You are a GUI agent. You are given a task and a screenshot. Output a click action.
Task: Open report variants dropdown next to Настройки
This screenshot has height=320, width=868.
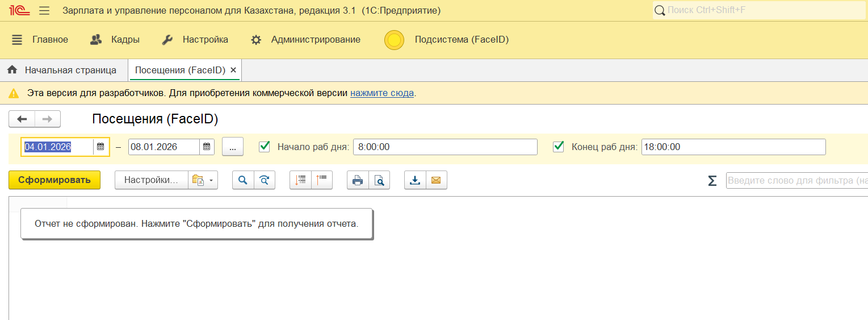pos(203,180)
